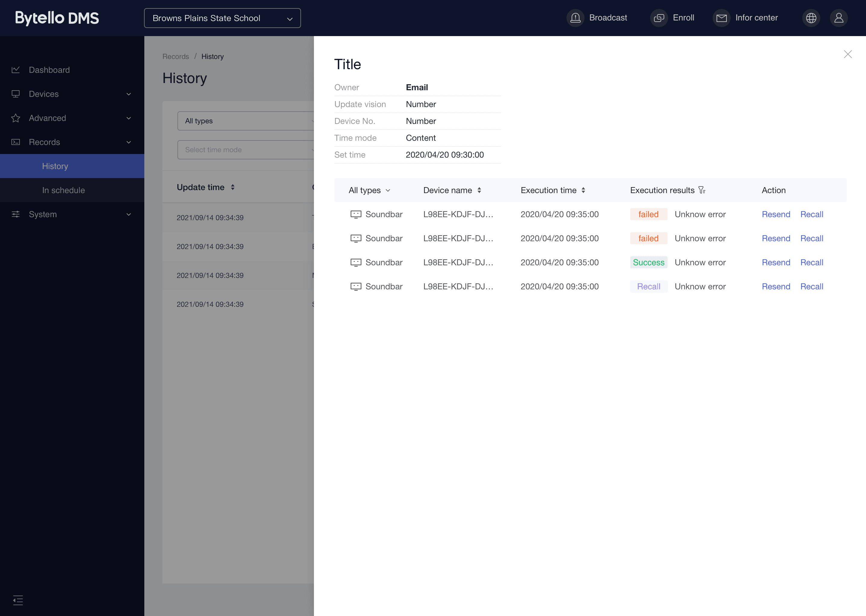Open Advanced menu item
Screen dimensions: 866x616
pos(48,118)
